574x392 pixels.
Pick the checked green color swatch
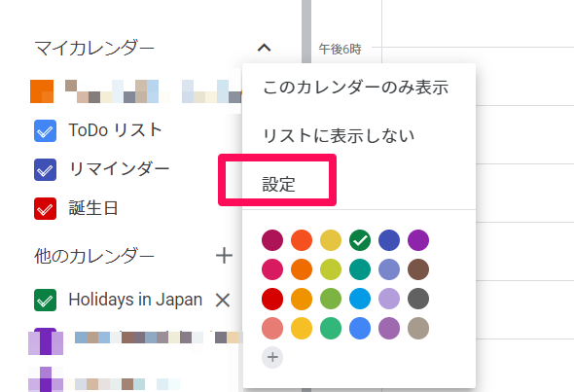coord(360,240)
